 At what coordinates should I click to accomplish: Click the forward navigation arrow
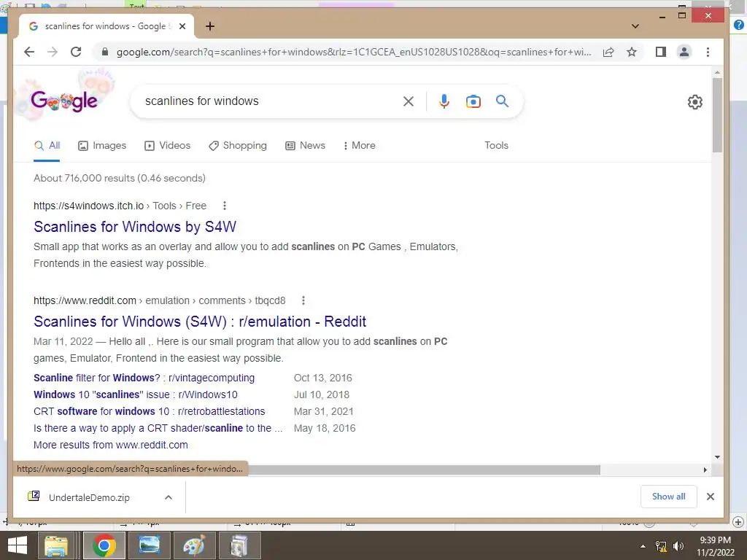(53, 52)
